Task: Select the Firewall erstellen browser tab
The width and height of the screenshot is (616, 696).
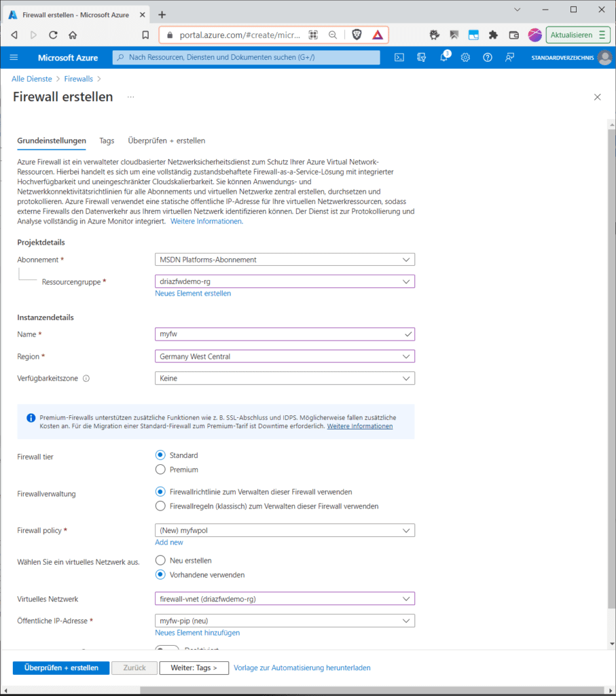Action: pos(75,15)
